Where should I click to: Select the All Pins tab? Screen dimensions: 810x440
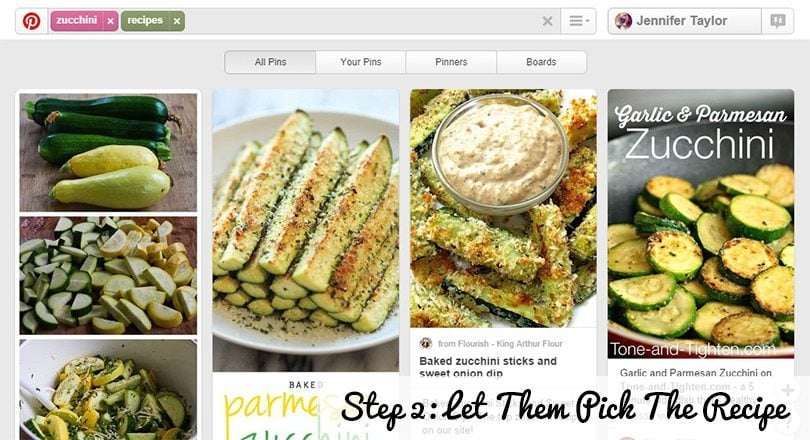click(270, 62)
